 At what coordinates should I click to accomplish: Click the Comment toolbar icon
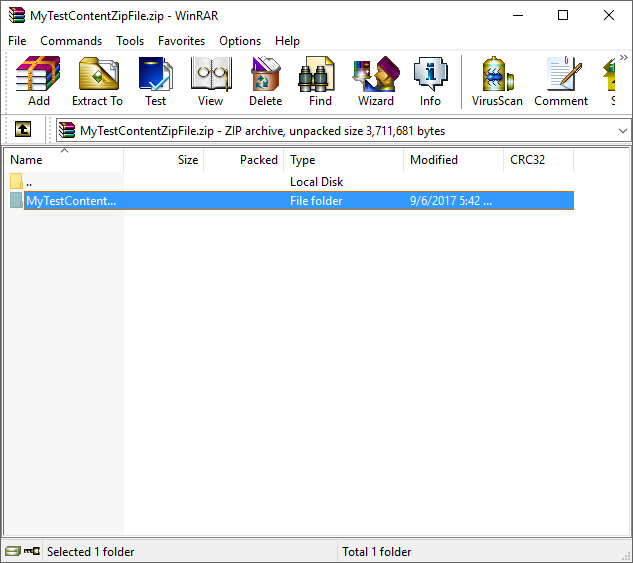[564, 73]
